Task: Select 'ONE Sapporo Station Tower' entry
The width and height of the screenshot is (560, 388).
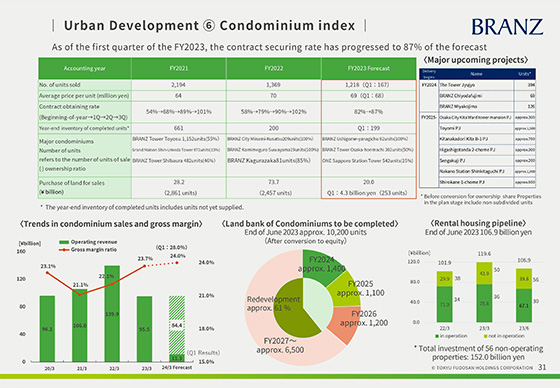Action: [368, 161]
